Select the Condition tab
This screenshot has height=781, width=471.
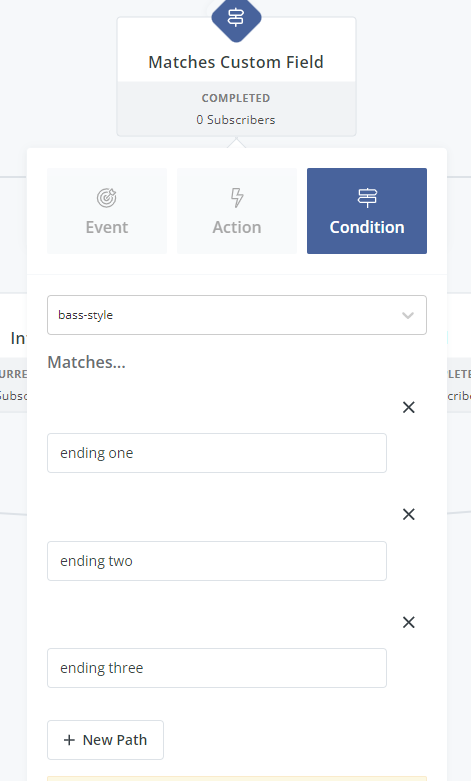tap(367, 211)
